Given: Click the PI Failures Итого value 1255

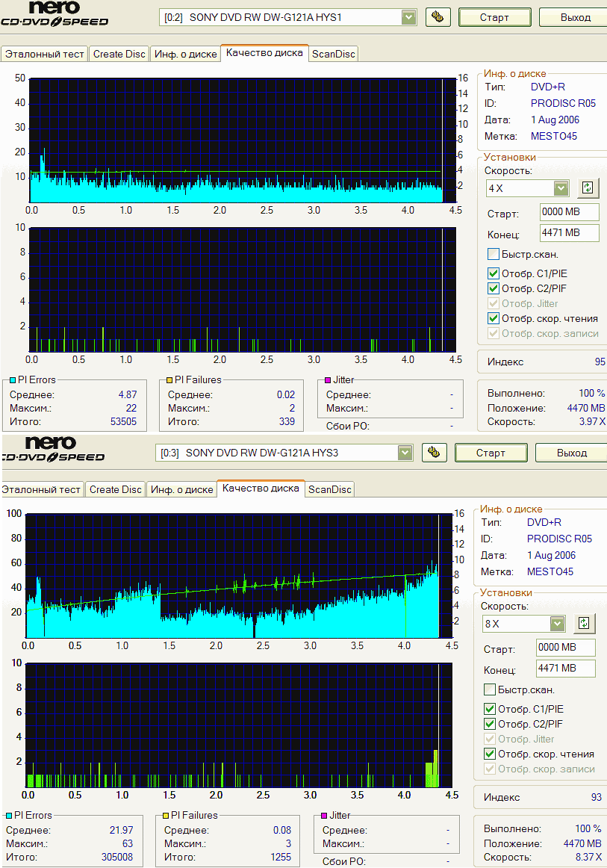Looking at the screenshot, I should [281, 857].
